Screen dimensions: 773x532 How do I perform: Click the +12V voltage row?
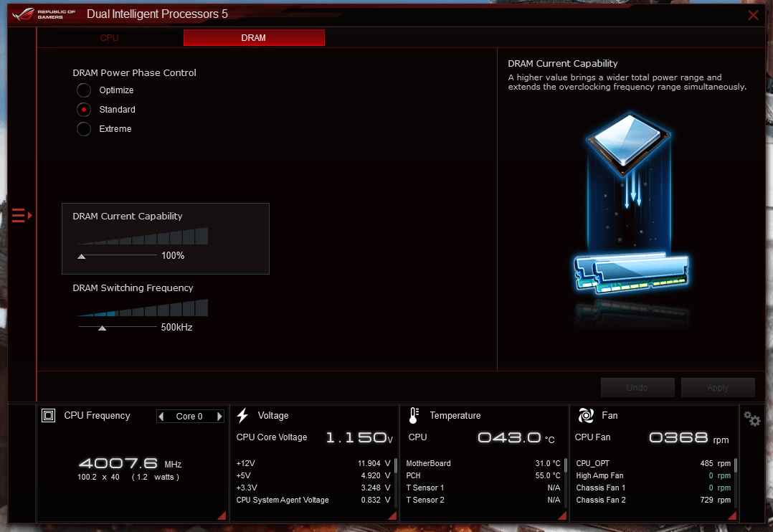[x=313, y=463]
